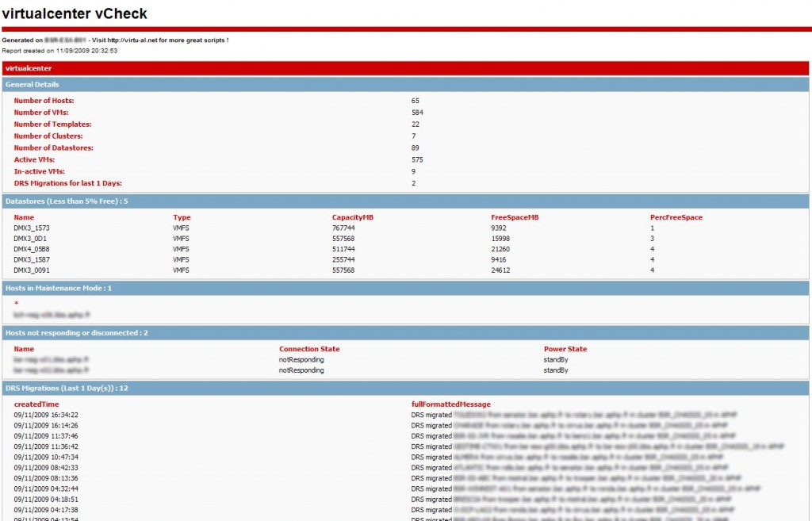This screenshot has height=521, width=812.
Task: Click the DRS Migrations for last 1 Days label
Action: click(x=68, y=183)
